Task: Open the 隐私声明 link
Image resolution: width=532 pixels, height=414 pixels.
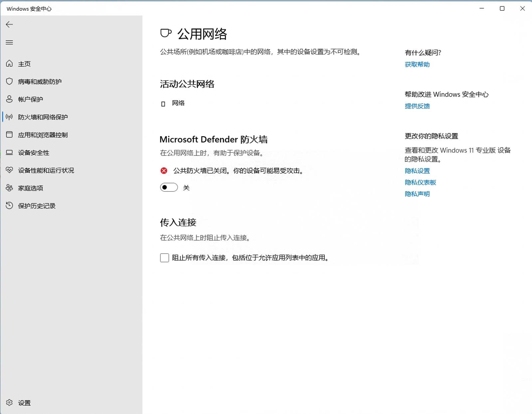Action: point(417,194)
